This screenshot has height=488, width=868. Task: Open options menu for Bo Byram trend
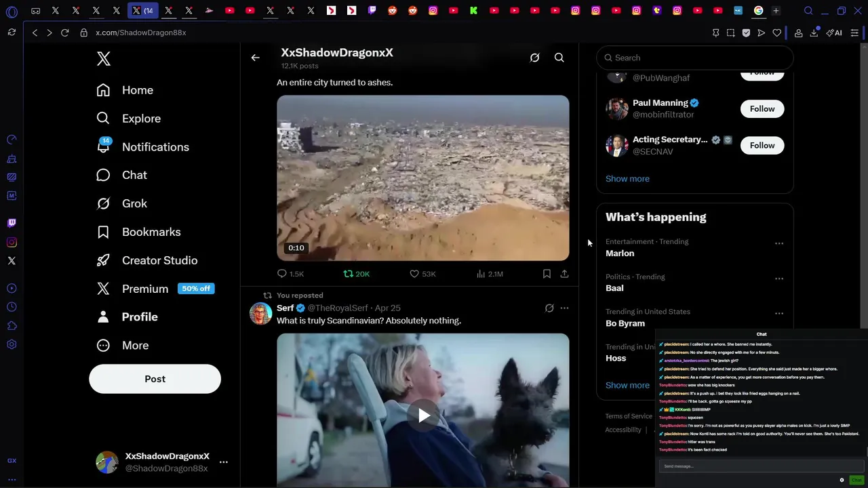coord(779,314)
